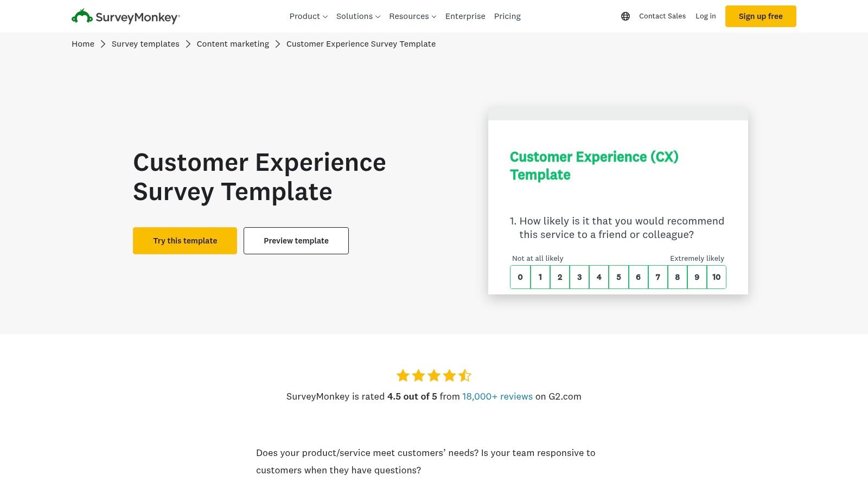Expand the Product dropdown menu
The width and height of the screenshot is (868, 488).
pos(308,16)
